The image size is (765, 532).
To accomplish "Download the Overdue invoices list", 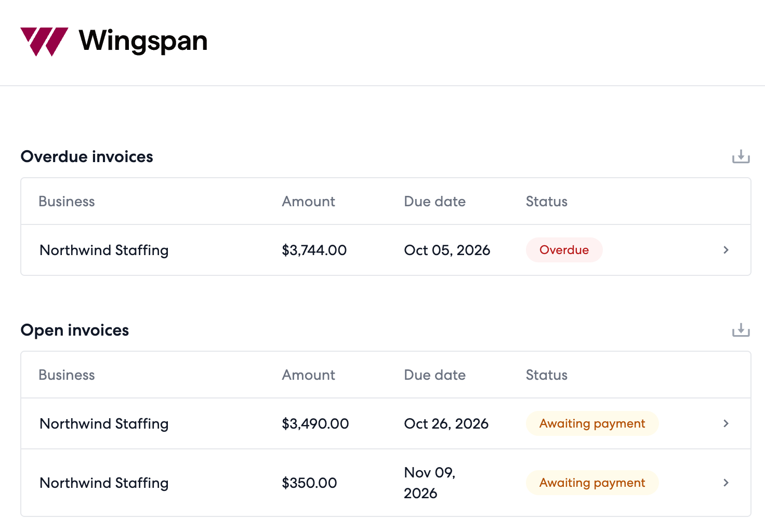I will [x=741, y=156].
